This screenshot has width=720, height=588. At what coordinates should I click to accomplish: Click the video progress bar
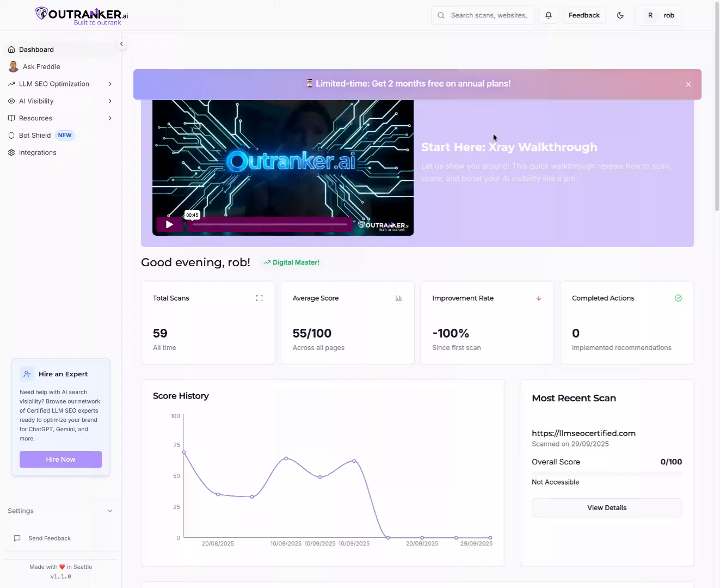pos(270,224)
